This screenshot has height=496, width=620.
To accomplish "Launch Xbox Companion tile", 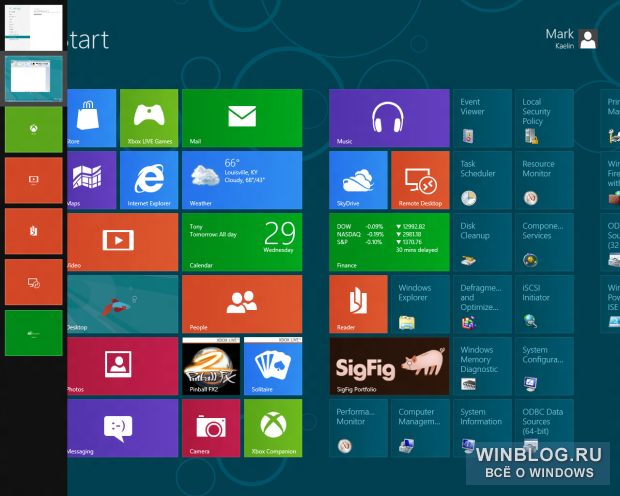I will 273,428.
